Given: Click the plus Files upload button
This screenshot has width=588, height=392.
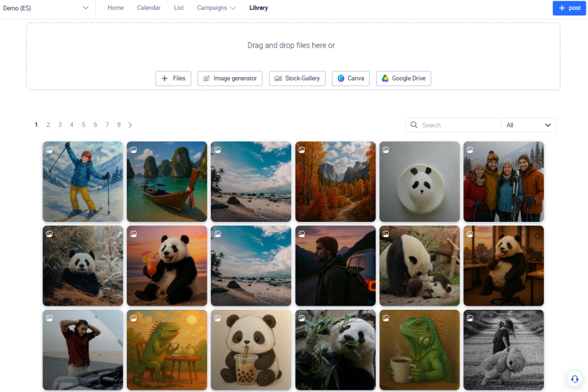Looking at the screenshot, I should click(173, 78).
